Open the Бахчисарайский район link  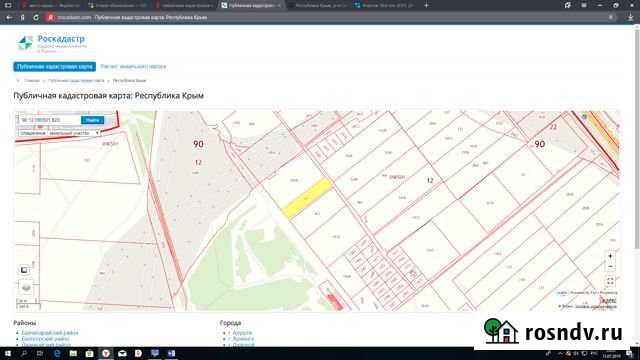[50, 333]
